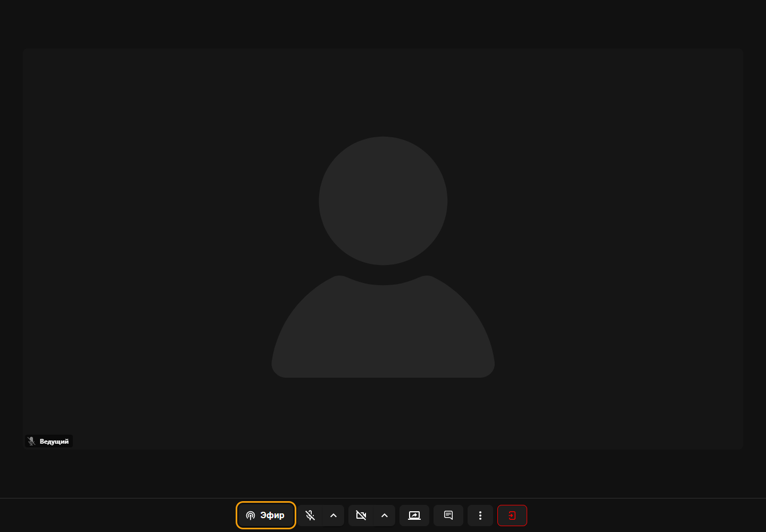
Task: Click the Ведущий participant name label
Action: point(54,442)
